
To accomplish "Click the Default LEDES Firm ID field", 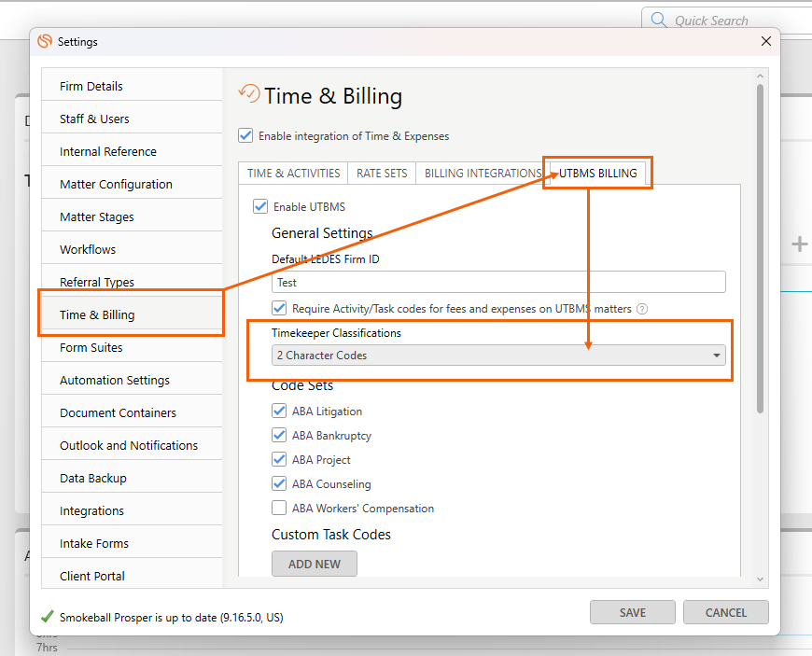I will (x=499, y=282).
